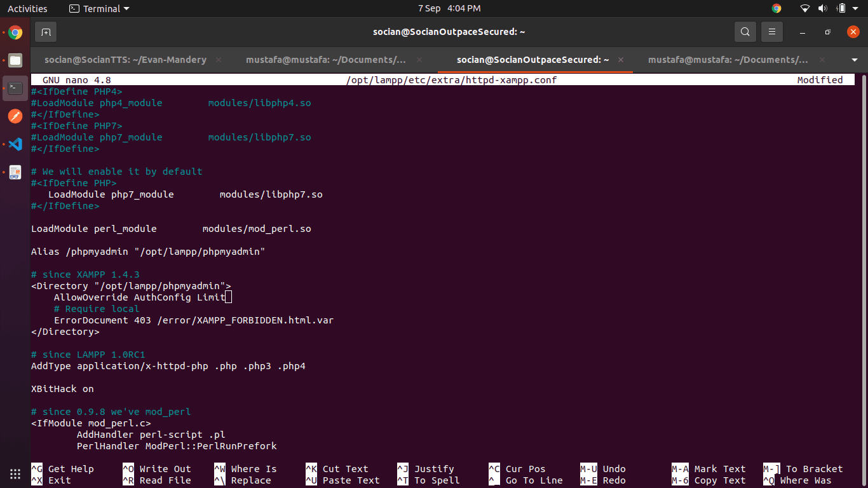Open system status menu with volume icon

tap(823, 8)
